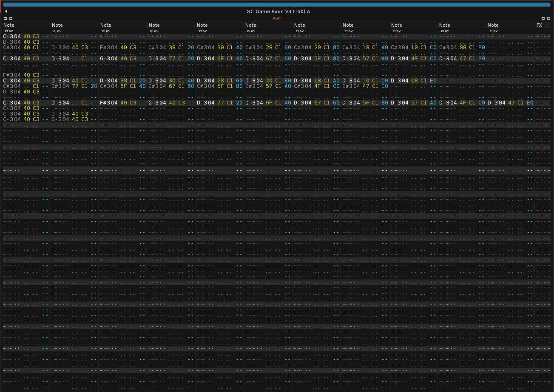Toggle PLAY under the eighth Note column
Screen dimensions: 554x392
tap(348, 31)
